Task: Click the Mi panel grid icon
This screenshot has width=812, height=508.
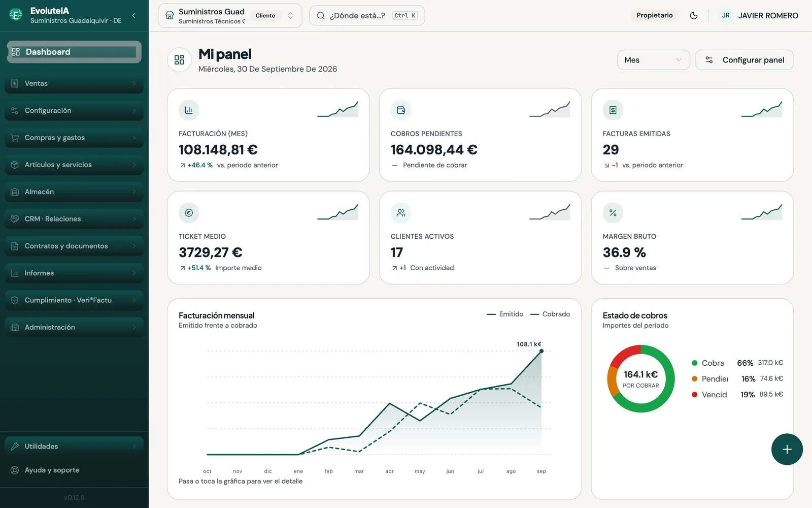Action: pyautogui.click(x=179, y=60)
